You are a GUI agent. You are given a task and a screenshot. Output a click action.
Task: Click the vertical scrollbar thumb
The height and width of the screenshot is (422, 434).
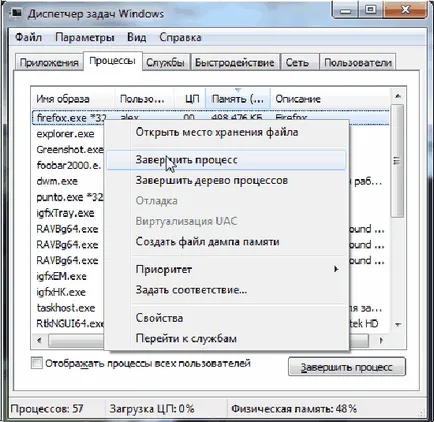coord(397,161)
